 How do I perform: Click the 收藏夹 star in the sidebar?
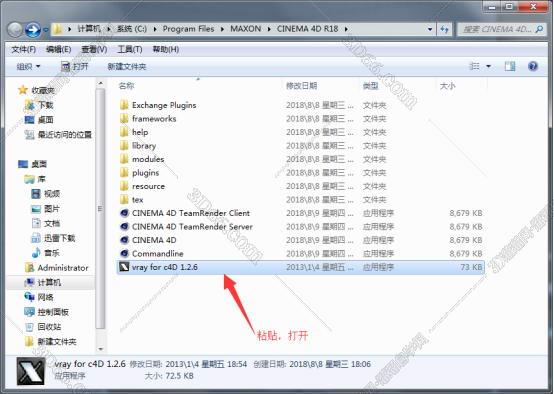point(23,90)
